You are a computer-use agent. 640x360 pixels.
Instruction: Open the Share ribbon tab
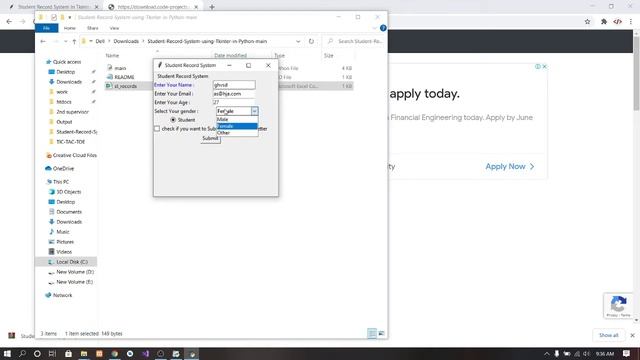(x=93, y=28)
